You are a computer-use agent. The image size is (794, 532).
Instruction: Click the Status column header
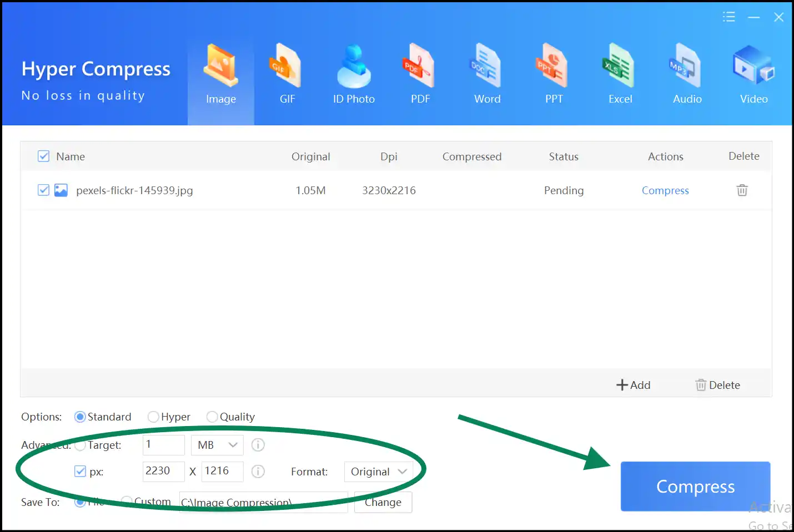(564, 156)
